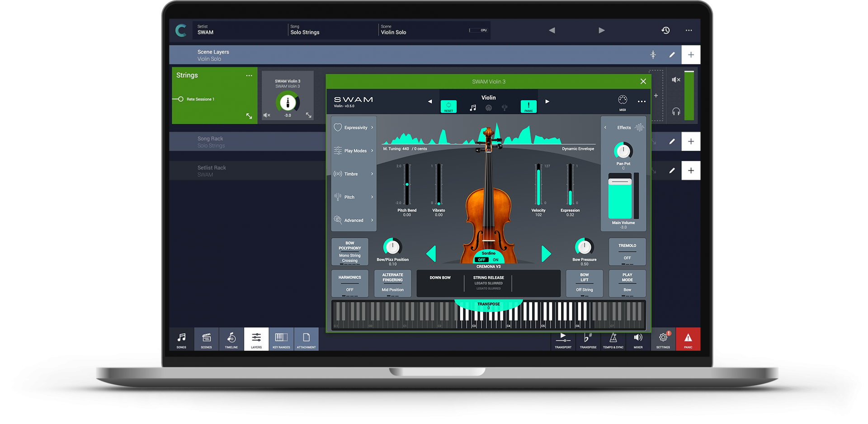Mute the SWAM Violin 3 plugin tile
This screenshot has height=424, width=868.
pos(267,115)
